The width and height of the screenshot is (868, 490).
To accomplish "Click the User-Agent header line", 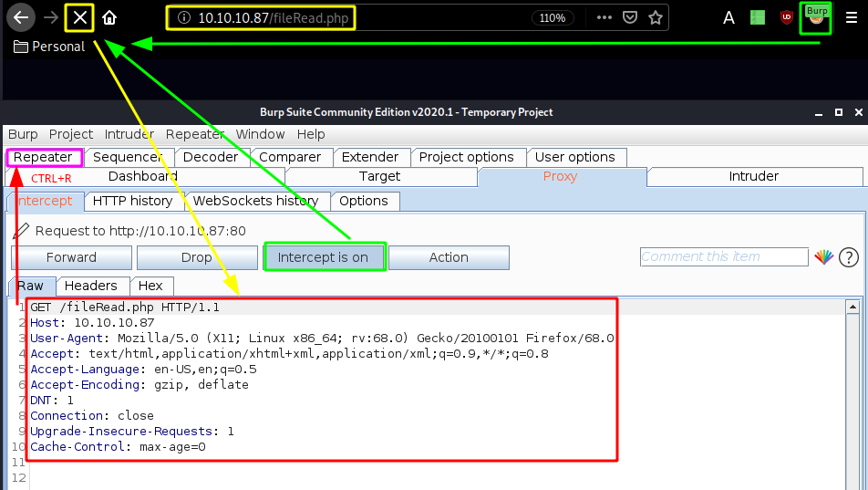I will [322, 339].
